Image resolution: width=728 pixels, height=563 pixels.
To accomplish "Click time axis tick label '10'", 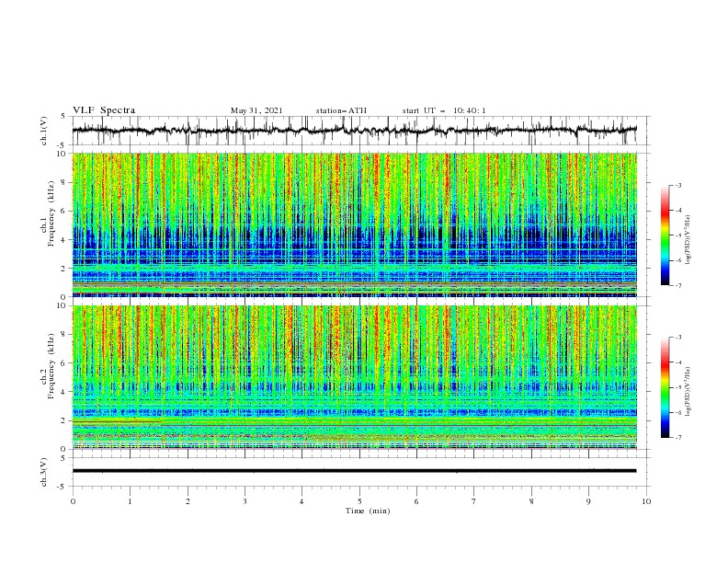I will pyautogui.click(x=646, y=501).
